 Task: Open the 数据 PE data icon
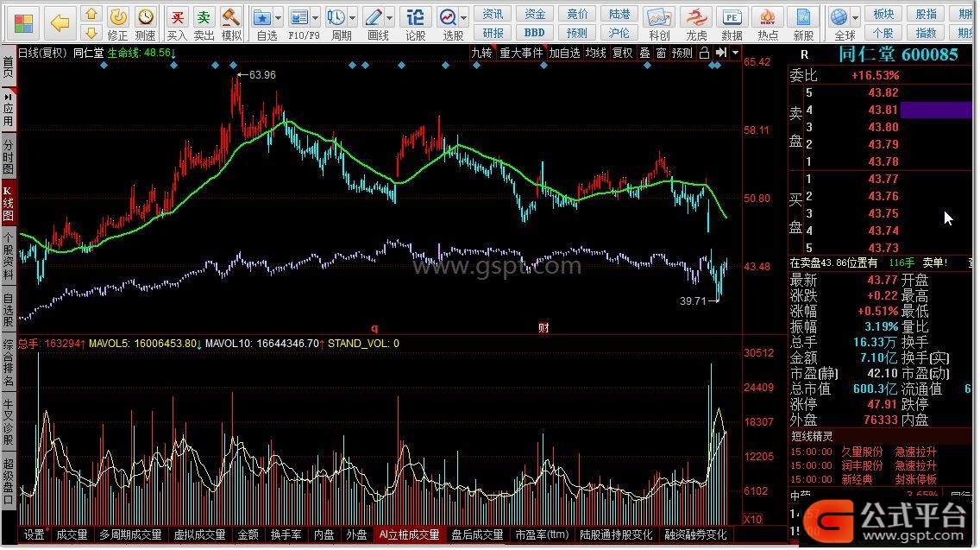732,24
